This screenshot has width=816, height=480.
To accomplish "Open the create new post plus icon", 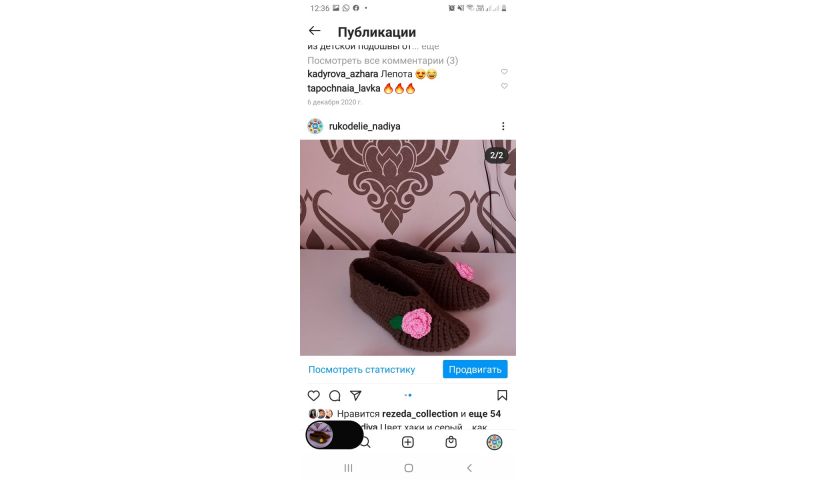I will click(x=408, y=442).
